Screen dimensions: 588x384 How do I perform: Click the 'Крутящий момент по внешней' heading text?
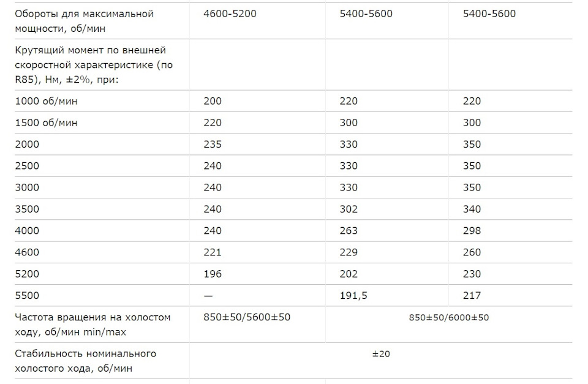click(90, 50)
